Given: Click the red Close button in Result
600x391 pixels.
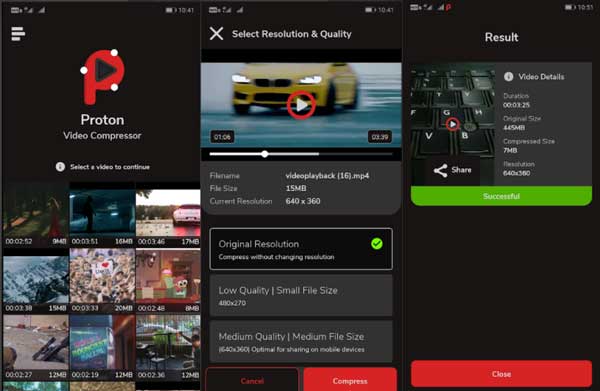Looking at the screenshot, I should [501, 374].
